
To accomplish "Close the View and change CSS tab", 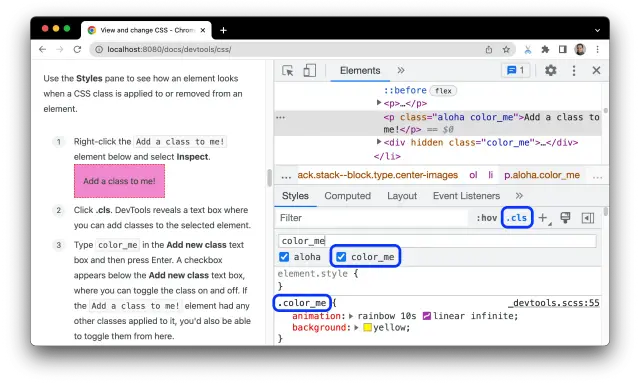I will 202,30.
